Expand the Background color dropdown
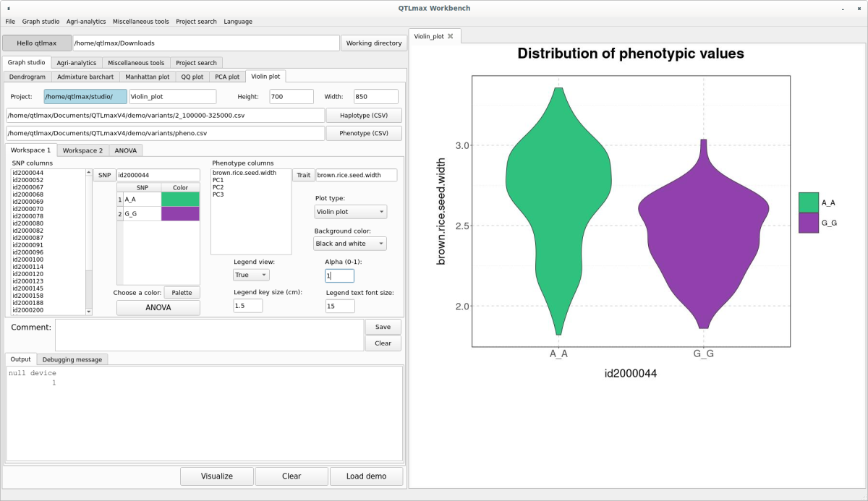 pyautogui.click(x=350, y=244)
